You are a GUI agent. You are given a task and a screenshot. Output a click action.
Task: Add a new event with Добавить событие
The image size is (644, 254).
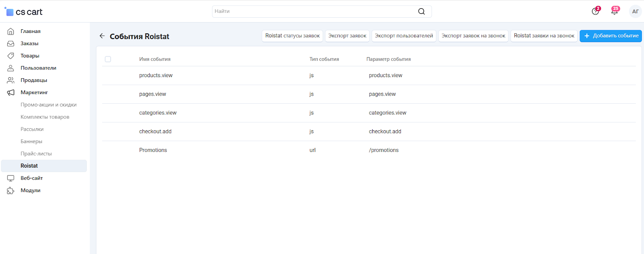coord(611,36)
